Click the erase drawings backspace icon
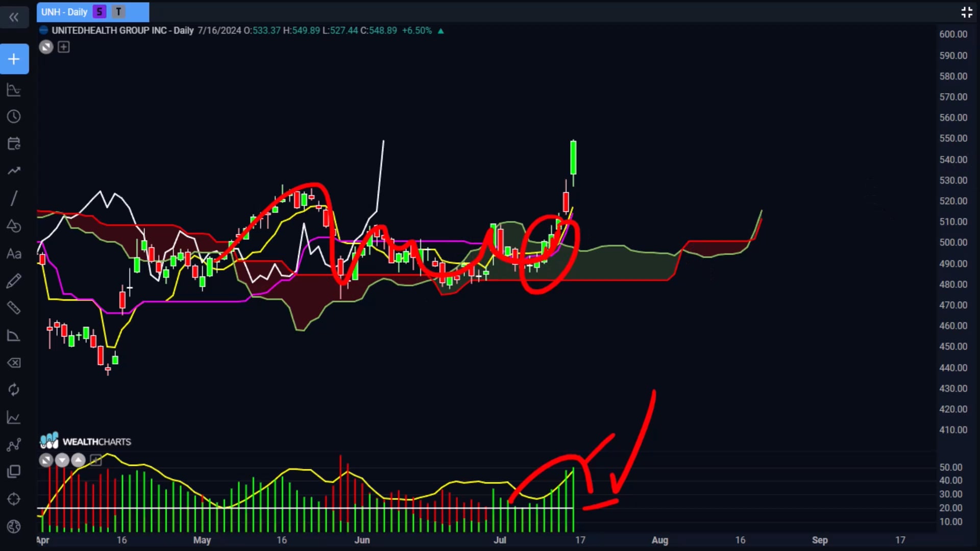This screenshot has width=980, height=551. [14, 363]
